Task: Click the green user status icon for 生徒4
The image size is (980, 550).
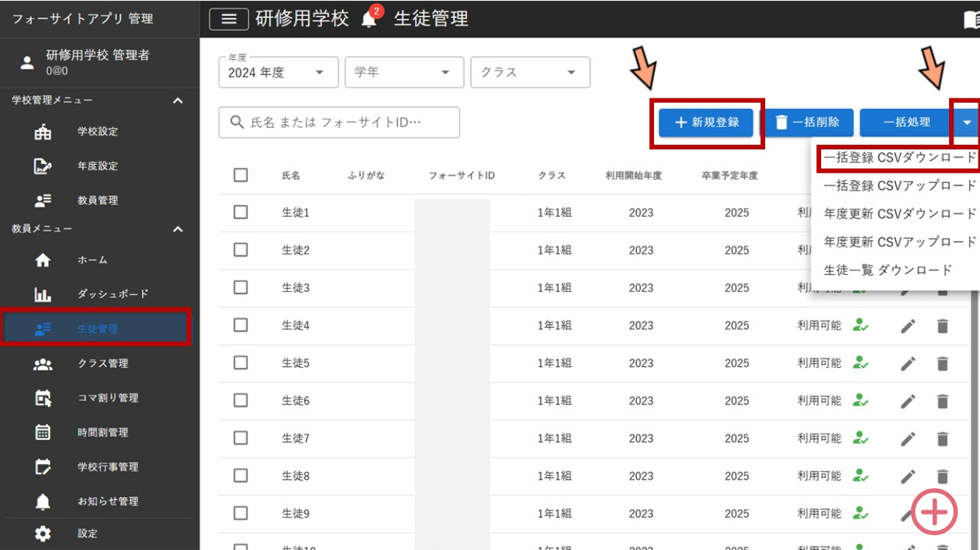Action: 860,324
